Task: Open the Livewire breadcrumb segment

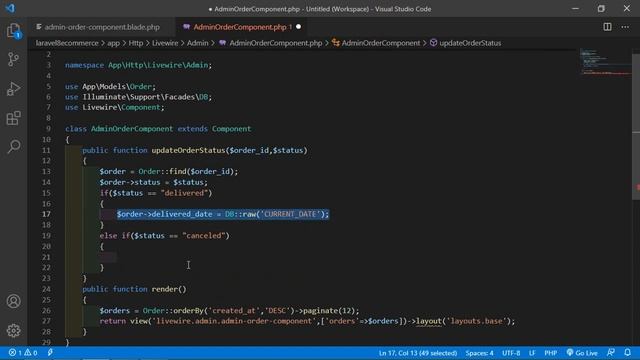Action: point(165,43)
